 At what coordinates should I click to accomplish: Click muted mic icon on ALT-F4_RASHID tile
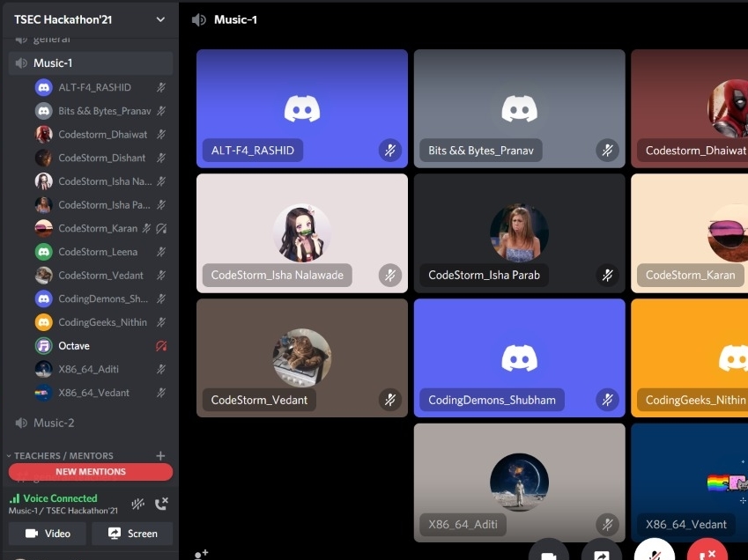[389, 151]
